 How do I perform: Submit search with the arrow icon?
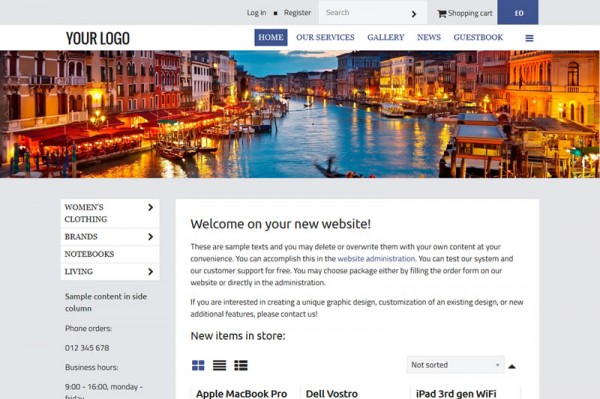pos(414,14)
